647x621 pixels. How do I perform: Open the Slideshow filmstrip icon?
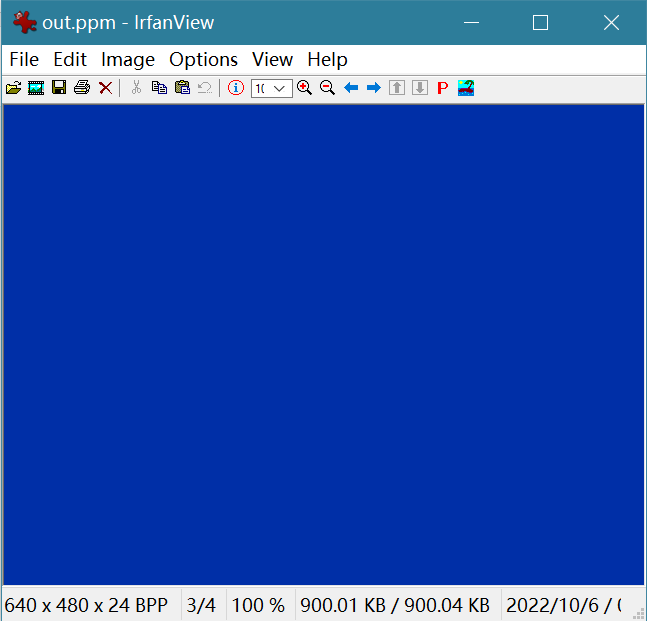click(36, 88)
